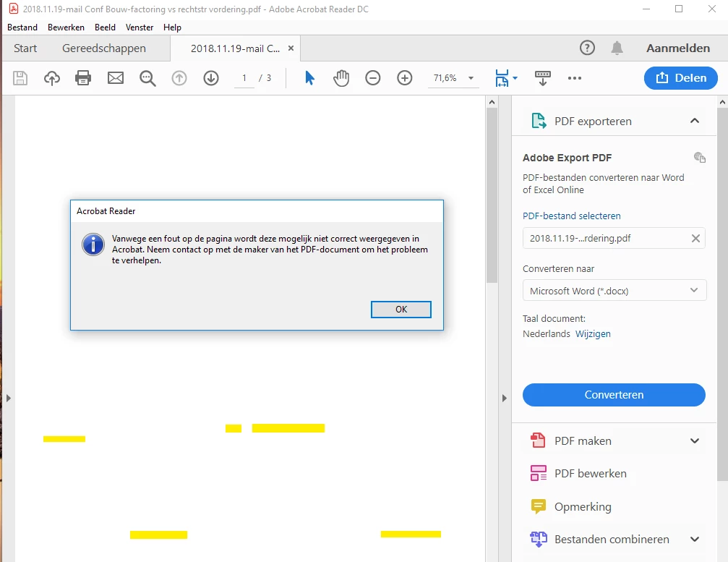Expand the left navigation pane arrow
The width and height of the screenshot is (728, 562).
(x=9, y=398)
